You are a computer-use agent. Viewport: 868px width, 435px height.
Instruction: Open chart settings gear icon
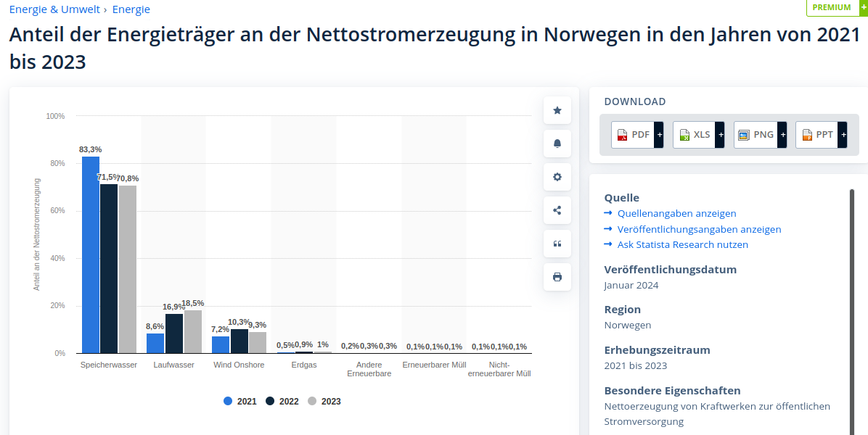557,177
